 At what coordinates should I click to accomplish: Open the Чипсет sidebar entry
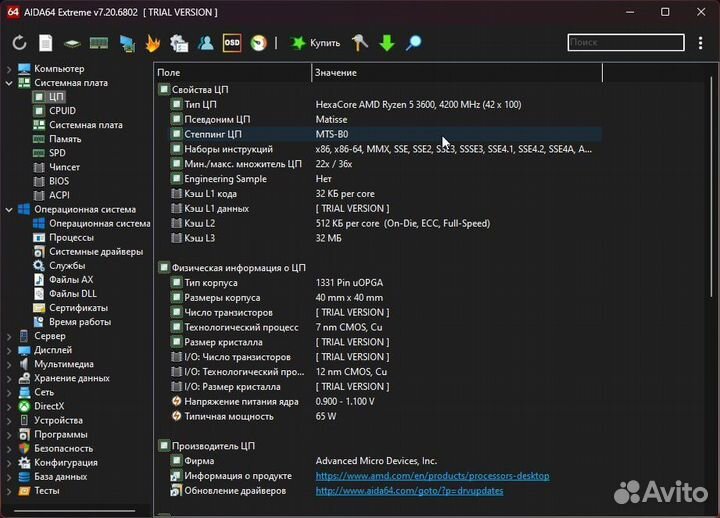(x=57, y=167)
